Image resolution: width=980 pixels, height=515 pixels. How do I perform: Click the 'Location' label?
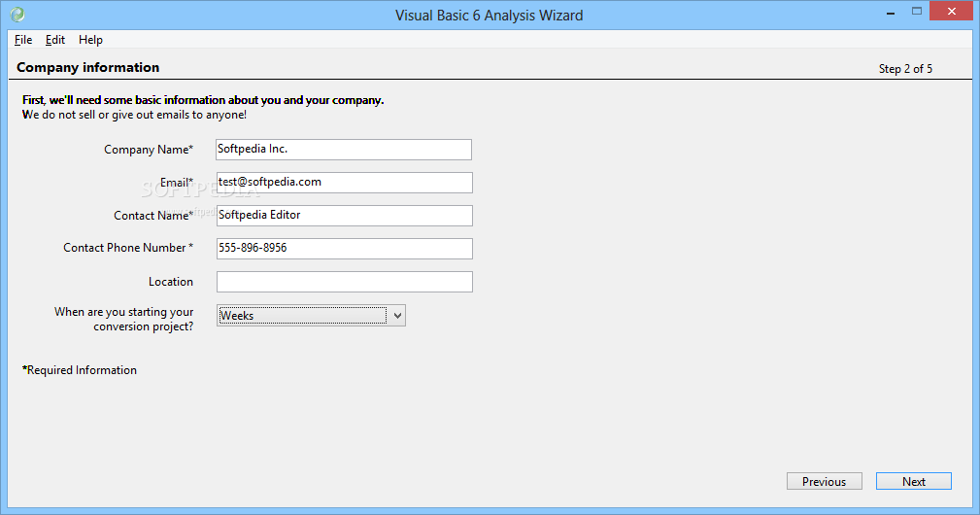171,282
